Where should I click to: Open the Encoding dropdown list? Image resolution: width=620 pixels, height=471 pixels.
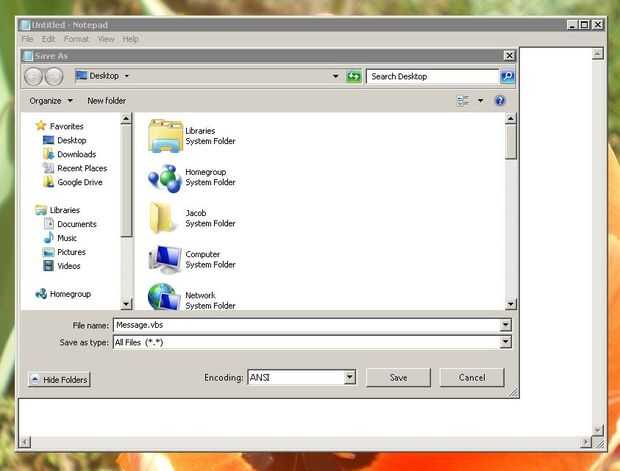pyautogui.click(x=349, y=377)
